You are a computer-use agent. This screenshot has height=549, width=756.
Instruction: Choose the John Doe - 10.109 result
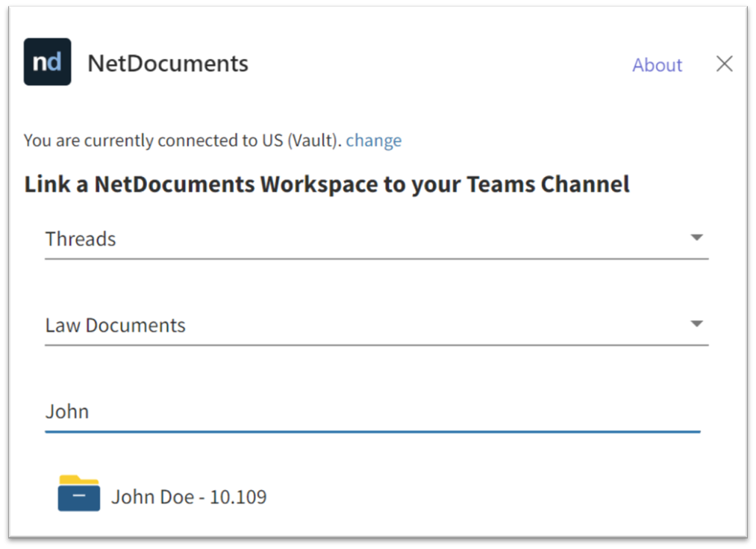(x=162, y=494)
